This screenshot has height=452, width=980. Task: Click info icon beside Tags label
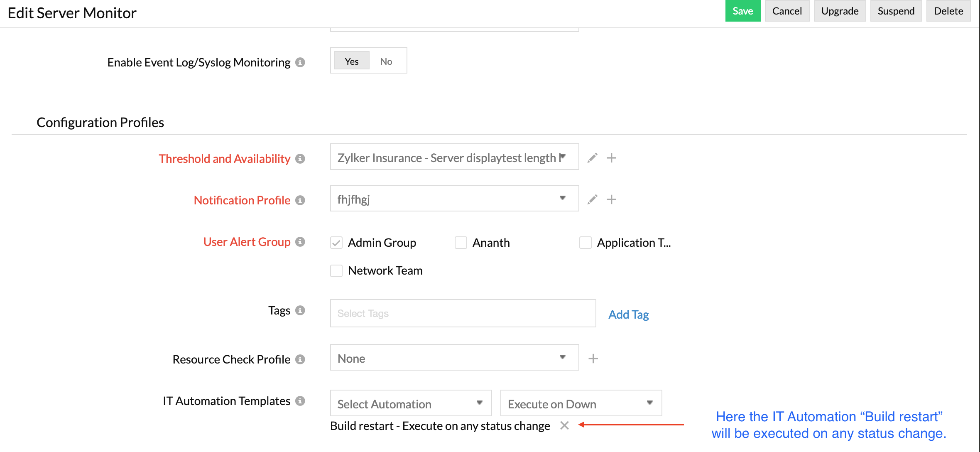pos(300,310)
